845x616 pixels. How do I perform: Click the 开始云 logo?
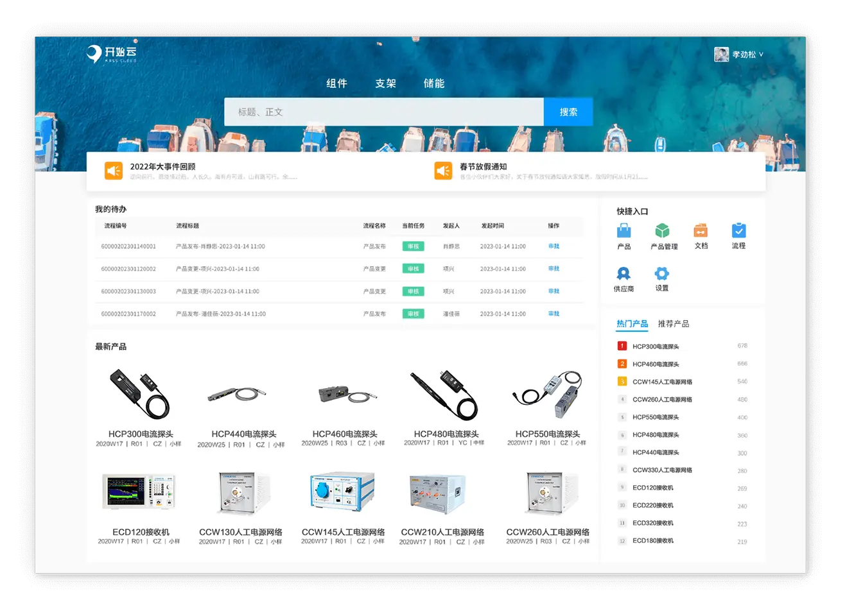(x=112, y=54)
